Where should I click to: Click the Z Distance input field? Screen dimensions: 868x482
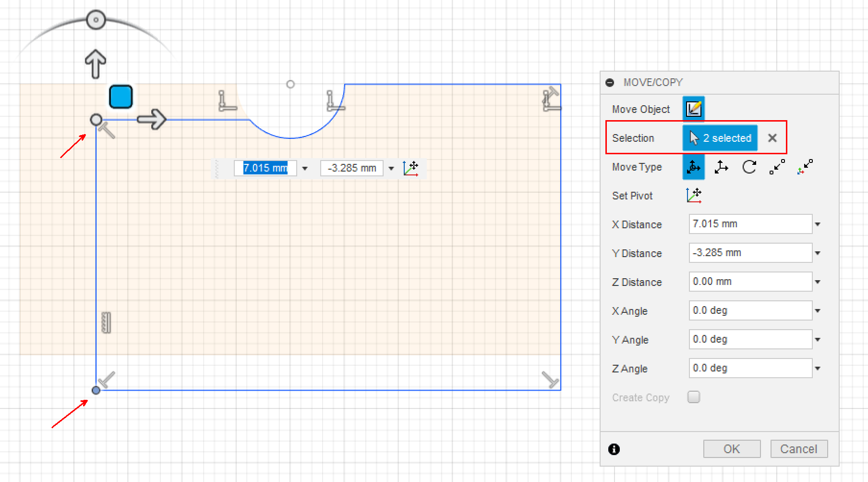click(750, 282)
